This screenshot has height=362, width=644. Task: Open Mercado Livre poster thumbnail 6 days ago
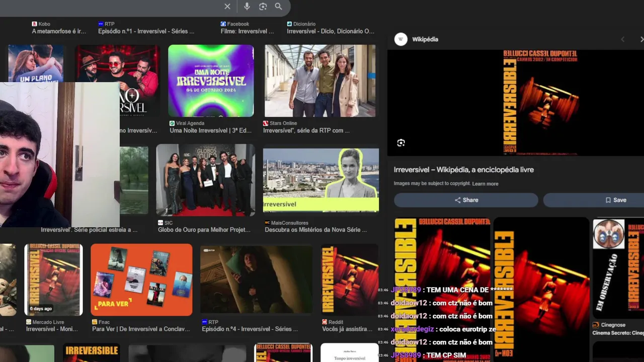[x=53, y=280]
